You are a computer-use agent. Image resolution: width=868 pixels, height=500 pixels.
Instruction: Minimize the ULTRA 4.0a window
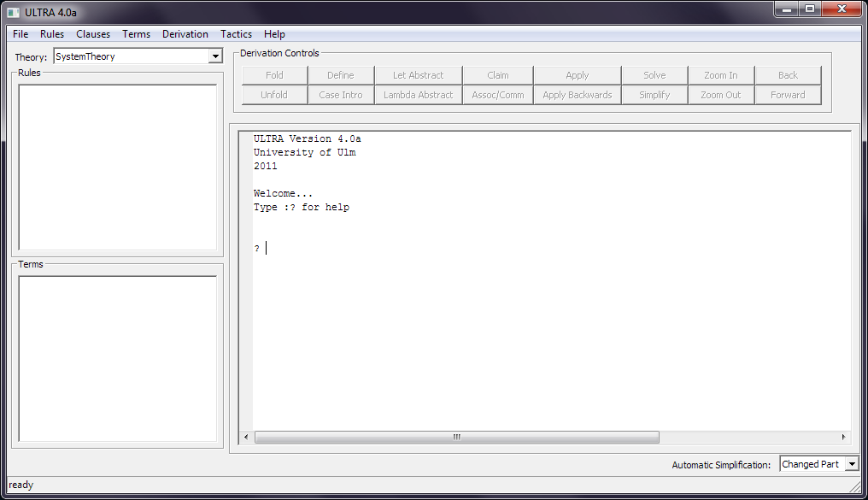(x=786, y=9)
